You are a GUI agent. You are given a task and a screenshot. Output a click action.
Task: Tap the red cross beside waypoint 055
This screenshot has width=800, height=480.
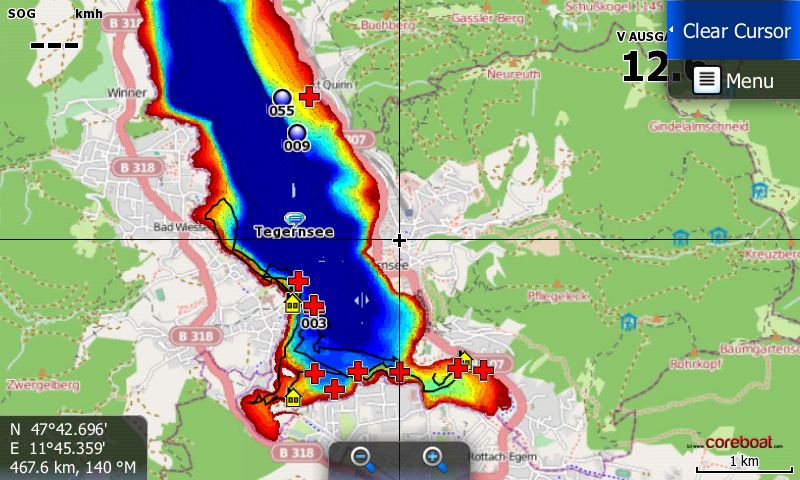(x=309, y=96)
